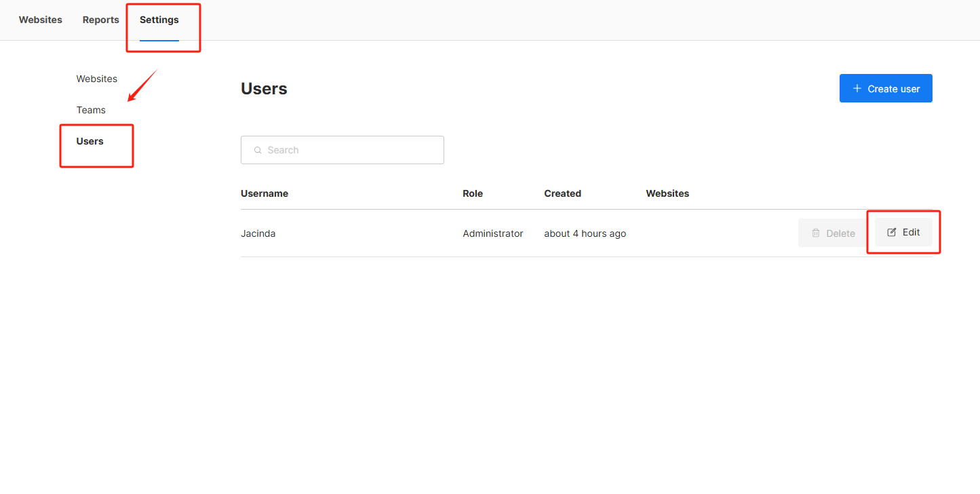The image size is (980, 494).
Task: Click the Username column header
Action: [264, 193]
